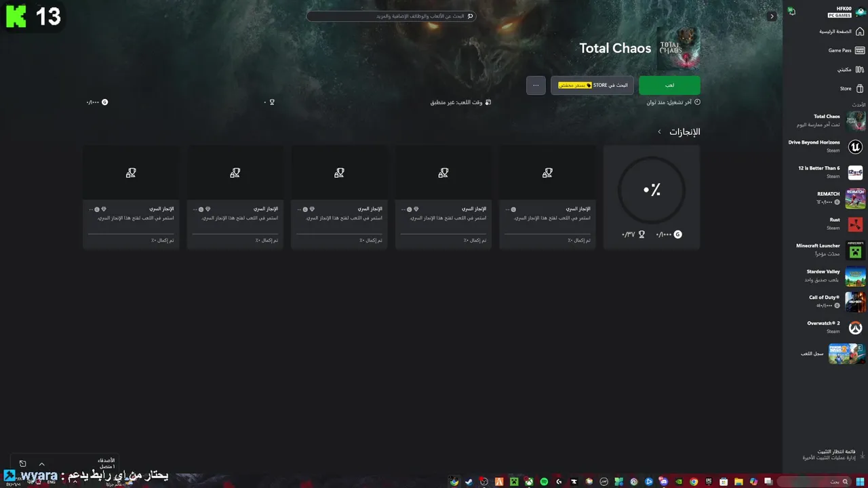Open Logitech G HUB from the taskbar
Image resolution: width=868 pixels, height=488 pixels.
(x=559, y=481)
